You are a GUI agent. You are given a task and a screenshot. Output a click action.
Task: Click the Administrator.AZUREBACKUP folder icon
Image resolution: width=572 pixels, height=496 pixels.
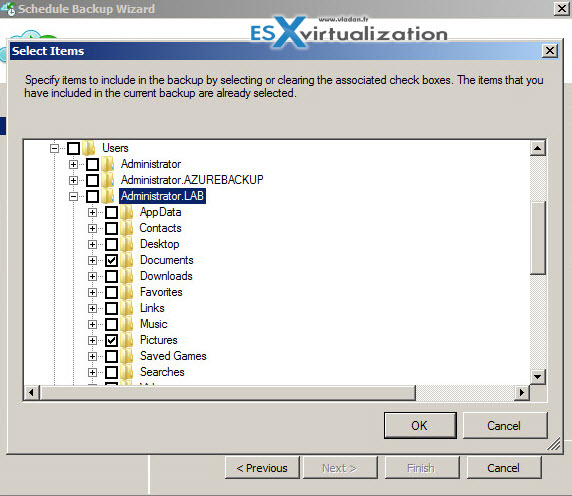click(108, 180)
